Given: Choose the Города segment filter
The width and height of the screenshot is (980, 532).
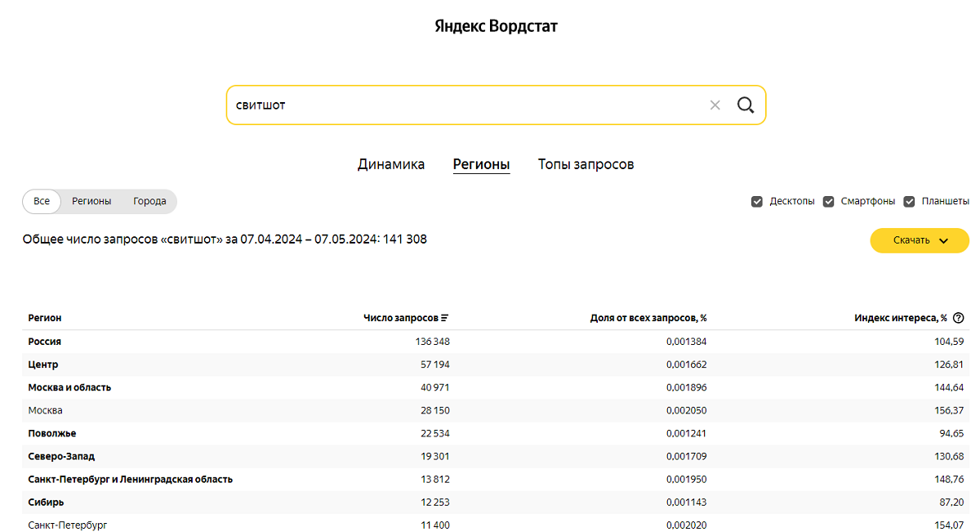Looking at the screenshot, I should 149,201.
